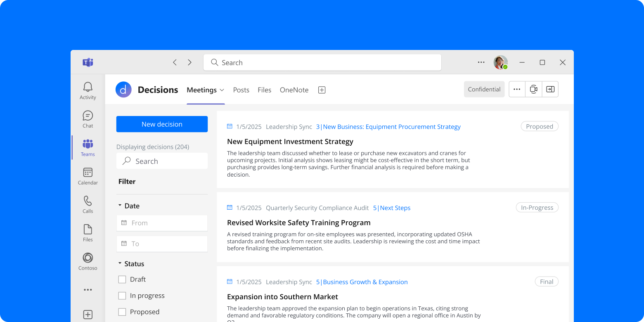Set the To date field
644x322 pixels.
pyautogui.click(x=162, y=244)
